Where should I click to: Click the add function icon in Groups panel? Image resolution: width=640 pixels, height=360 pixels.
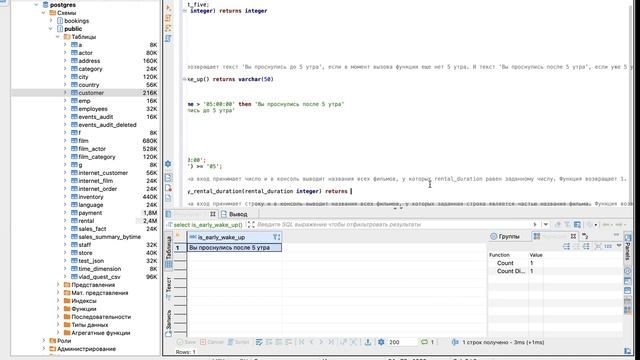click(x=566, y=246)
